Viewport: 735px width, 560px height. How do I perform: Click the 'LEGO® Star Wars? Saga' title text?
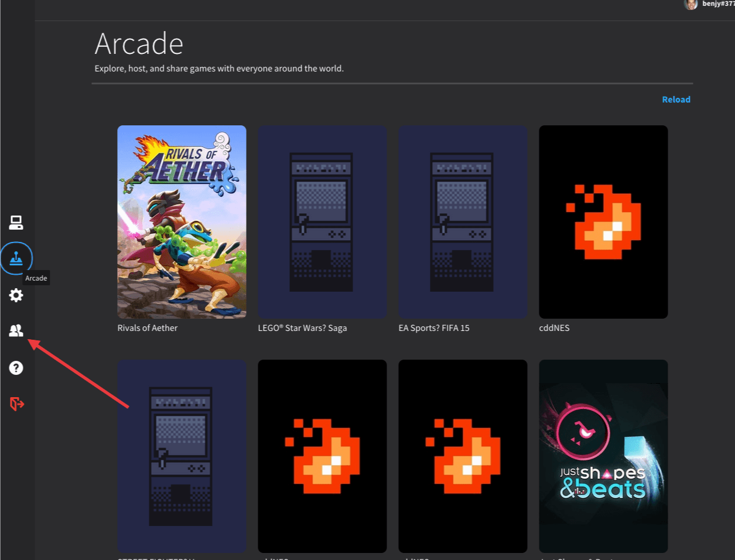pyautogui.click(x=302, y=328)
